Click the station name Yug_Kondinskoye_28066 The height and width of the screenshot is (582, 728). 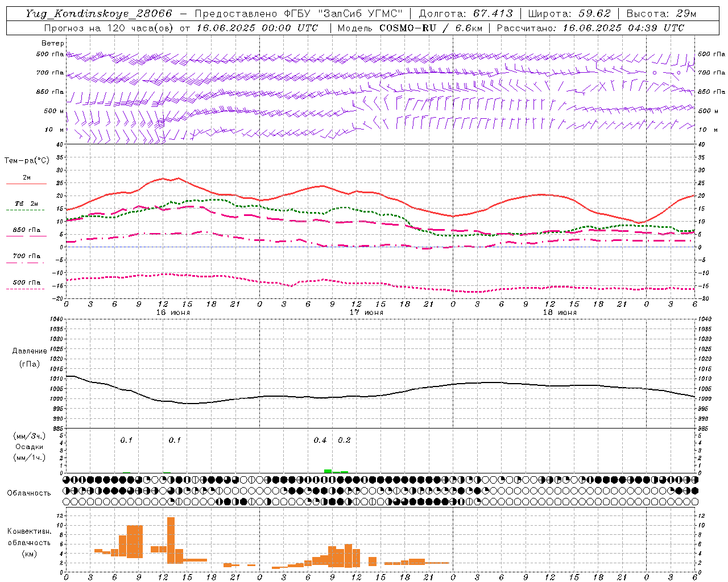pyautogui.click(x=99, y=14)
